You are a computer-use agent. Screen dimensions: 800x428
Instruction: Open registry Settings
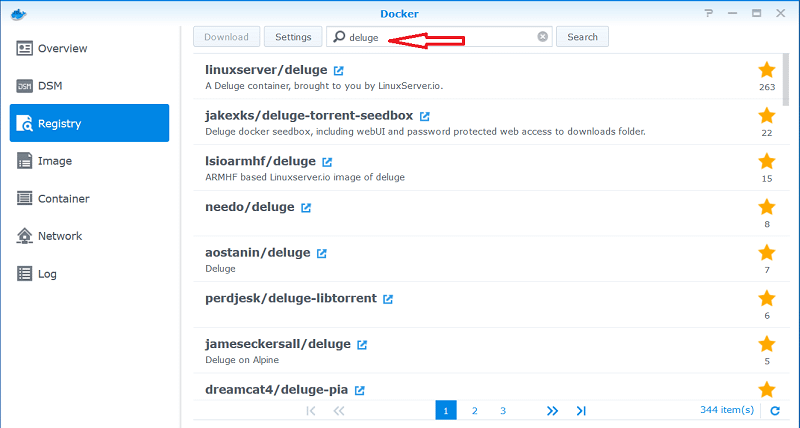click(293, 37)
